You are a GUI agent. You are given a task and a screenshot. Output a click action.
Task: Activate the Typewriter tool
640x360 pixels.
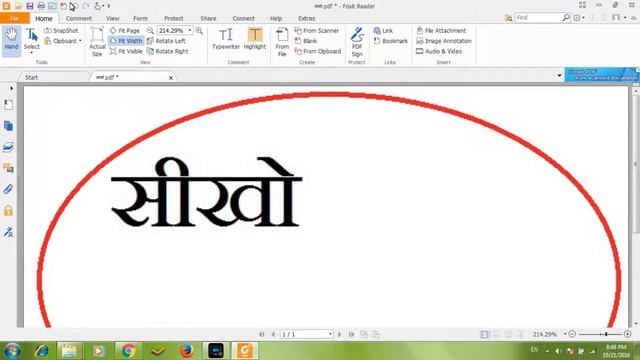tap(226, 39)
